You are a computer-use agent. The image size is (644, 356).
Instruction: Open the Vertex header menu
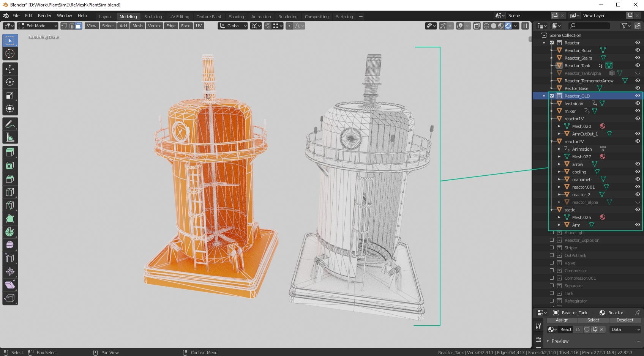(154, 26)
